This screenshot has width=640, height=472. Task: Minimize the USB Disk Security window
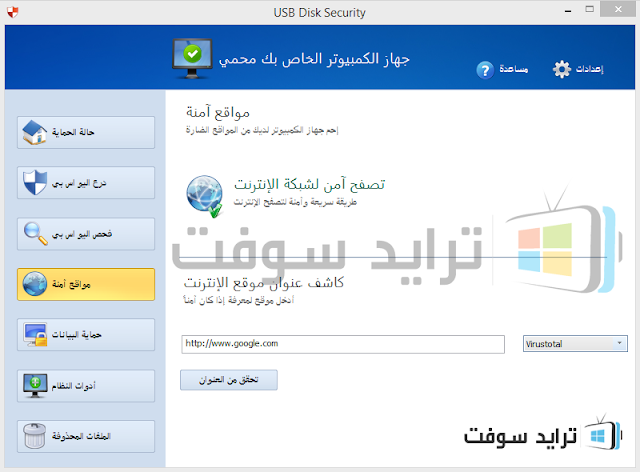click(x=568, y=10)
